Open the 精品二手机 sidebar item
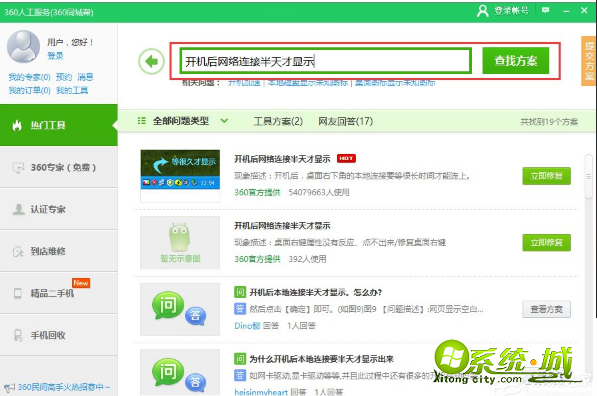 [59, 293]
